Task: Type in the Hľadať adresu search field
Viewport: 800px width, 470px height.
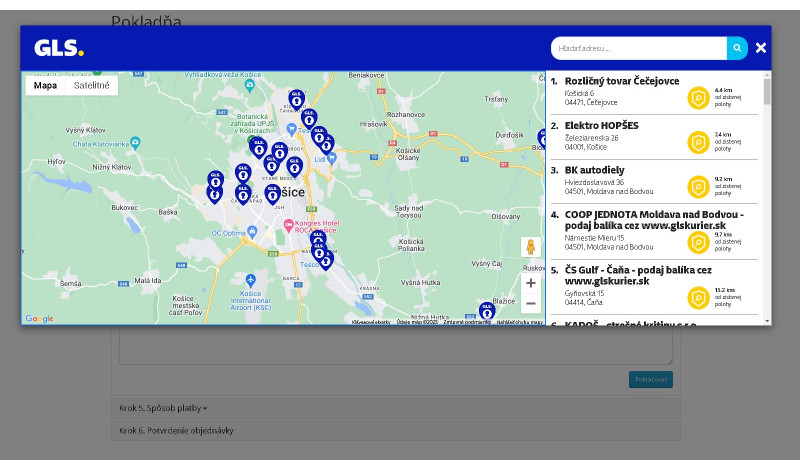Action: pyautogui.click(x=639, y=48)
